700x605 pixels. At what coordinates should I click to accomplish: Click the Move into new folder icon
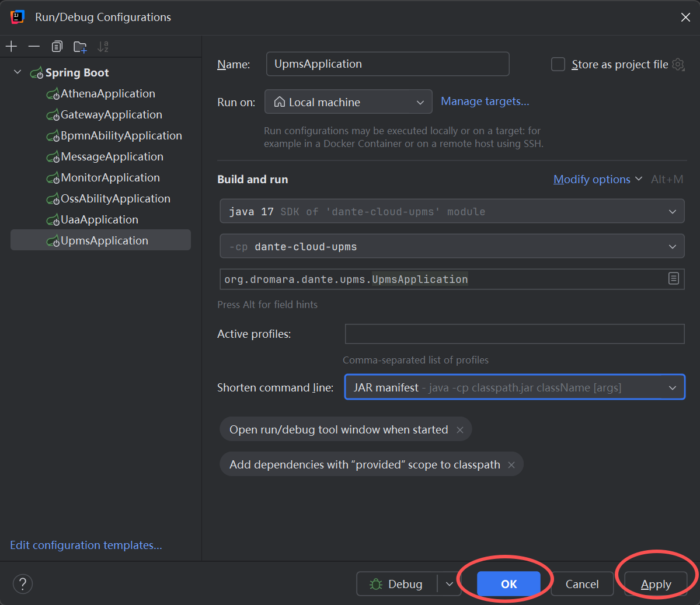click(x=80, y=47)
